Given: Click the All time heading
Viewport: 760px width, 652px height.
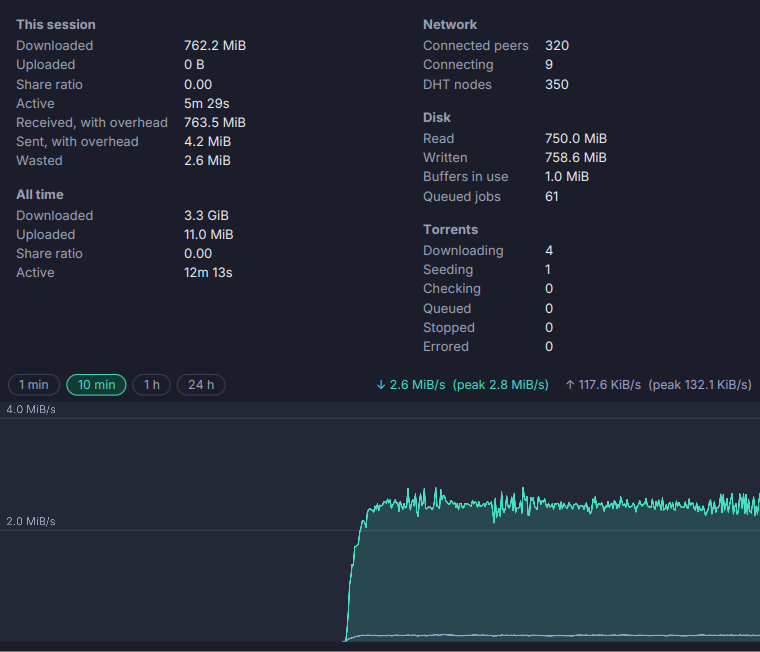Looking at the screenshot, I should pos(40,195).
